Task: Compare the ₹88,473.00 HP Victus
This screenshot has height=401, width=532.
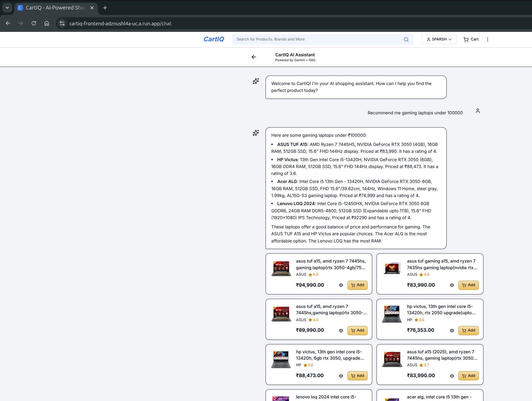Action: [x=341, y=376]
